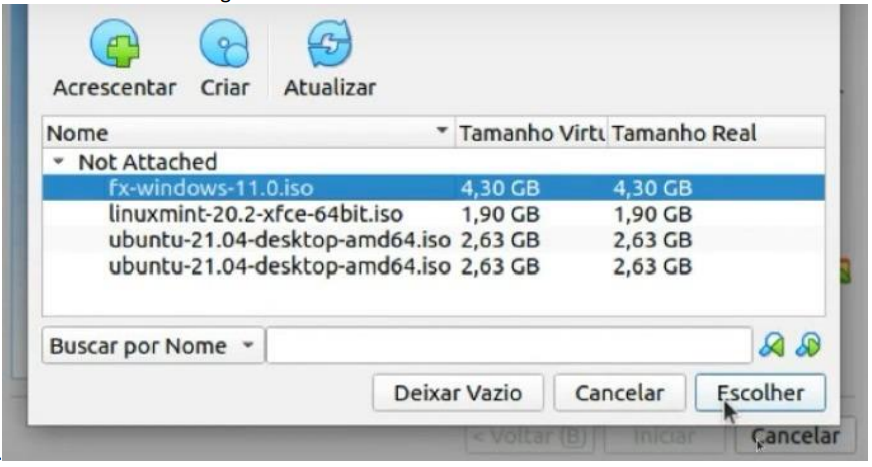Image resolution: width=872 pixels, height=467 pixels.
Task: Select fx-windows-11.0.iso in the list
Action: [434, 188]
